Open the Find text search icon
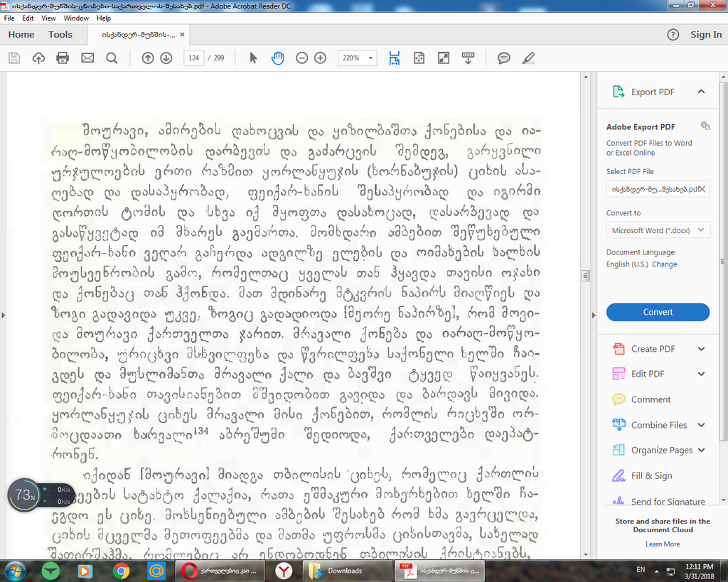The height and width of the screenshot is (582, 728). (112, 58)
